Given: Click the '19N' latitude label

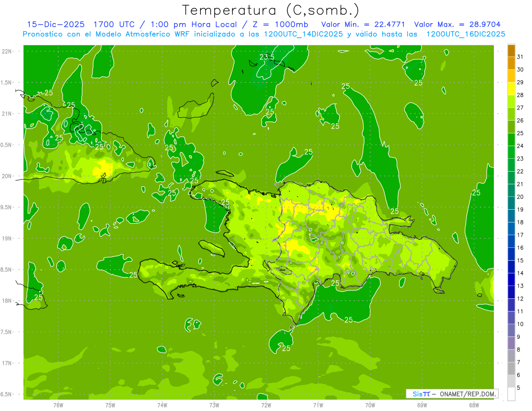Looking at the screenshot, I should coord(7,239).
